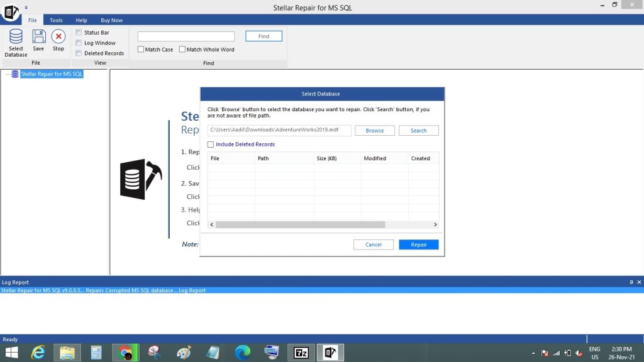
Task: Open the ENG US language indicator
Action: [595, 353]
